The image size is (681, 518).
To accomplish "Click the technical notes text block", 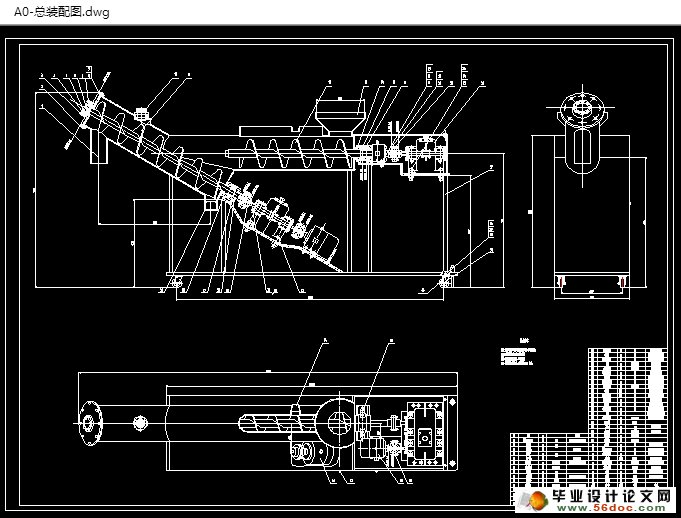I will click(520, 355).
